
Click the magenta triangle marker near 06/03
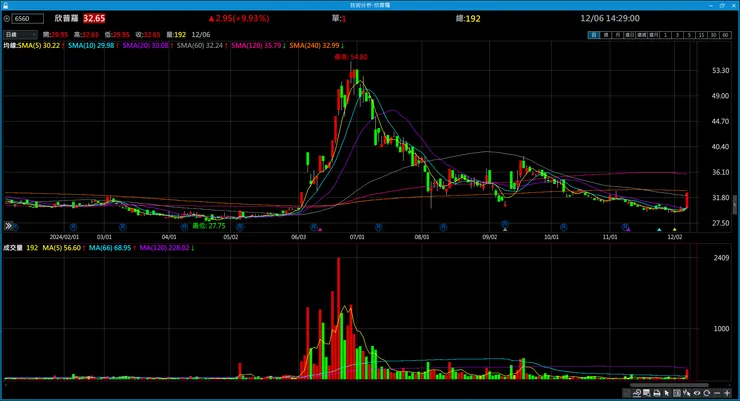tap(320, 230)
